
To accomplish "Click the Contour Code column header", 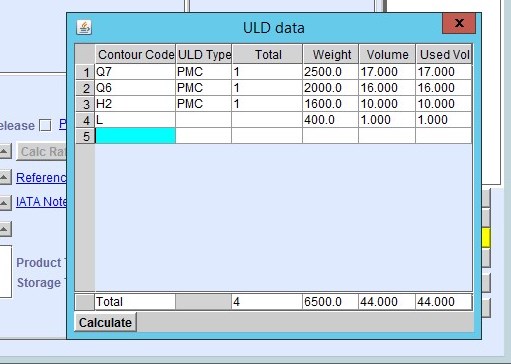I will point(136,54).
